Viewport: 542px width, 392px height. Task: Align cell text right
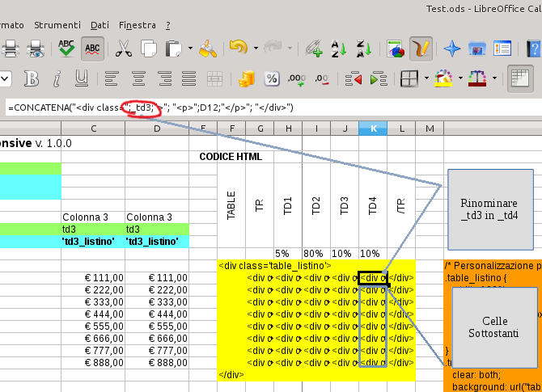164,78
